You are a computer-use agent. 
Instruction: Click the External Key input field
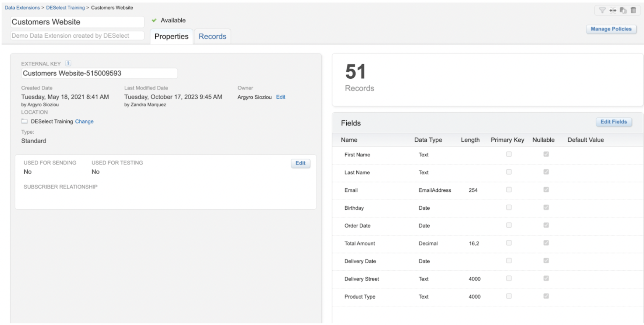click(x=99, y=73)
